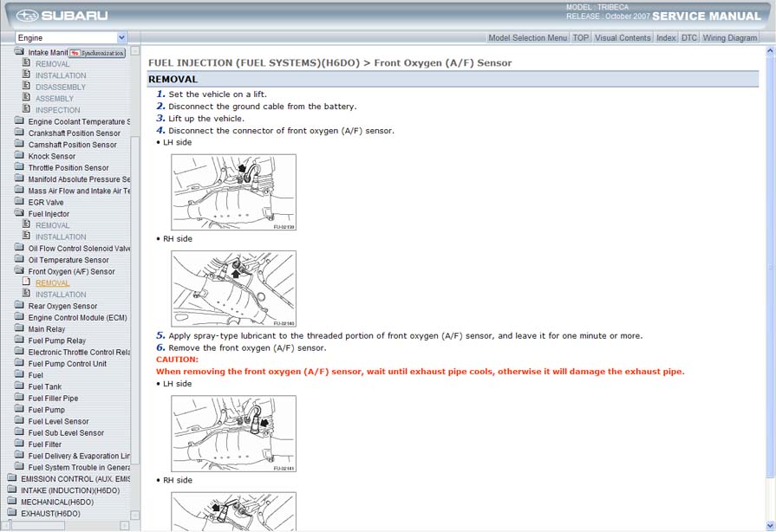Click the folder icon beside Oil Flow Control Solenoid
This screenshot has width=776, height=532.
19,248
